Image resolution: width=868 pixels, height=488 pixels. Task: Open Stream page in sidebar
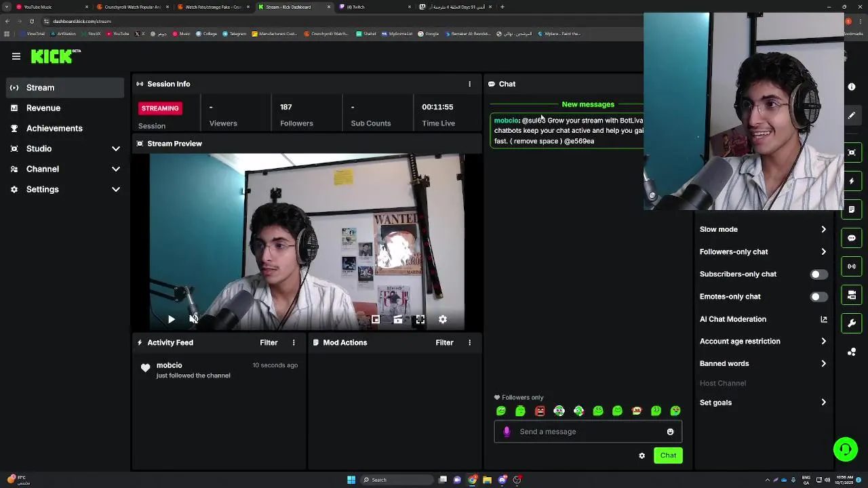[x=65, y=87]
